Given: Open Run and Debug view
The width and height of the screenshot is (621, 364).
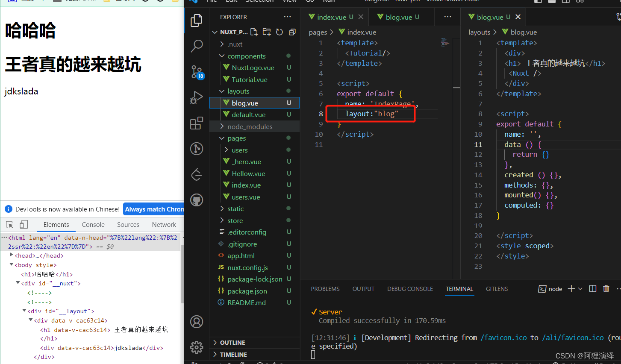Looking at the screenshot, I should pos(197,97).
